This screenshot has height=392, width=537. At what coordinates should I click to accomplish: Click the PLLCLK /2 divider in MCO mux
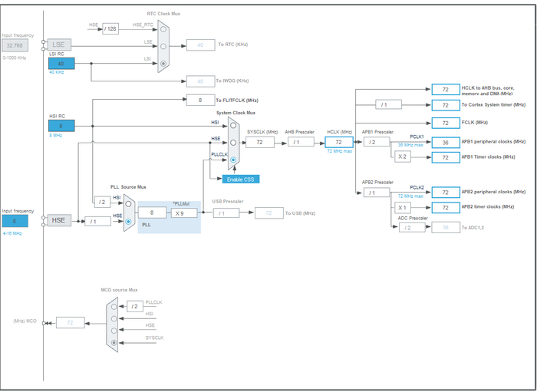pyautogui.click(x=135, y=306)
